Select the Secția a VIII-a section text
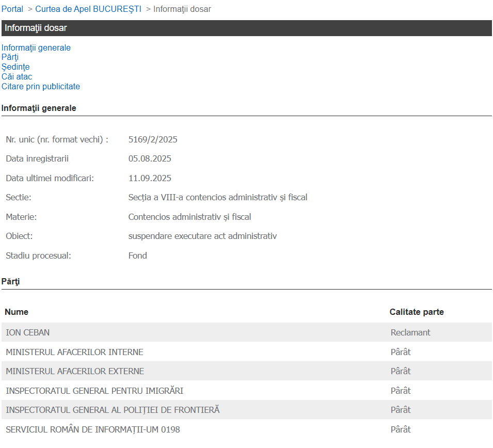 click(217, 198)
